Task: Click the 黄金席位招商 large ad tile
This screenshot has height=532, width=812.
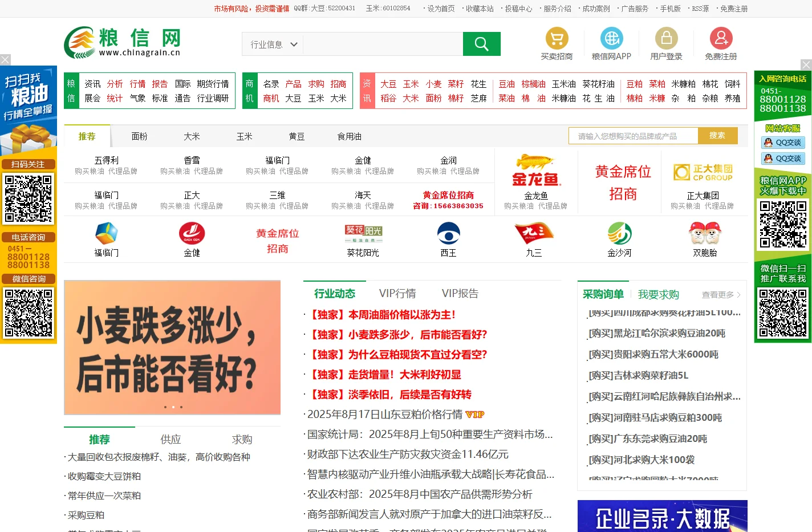Action: [623, 182]
